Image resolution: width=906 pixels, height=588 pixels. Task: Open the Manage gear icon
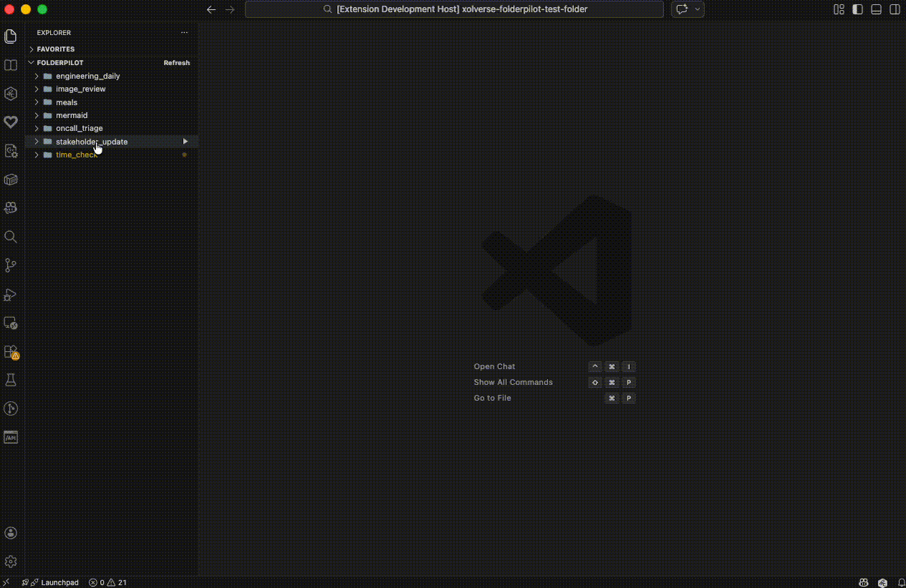11,562
